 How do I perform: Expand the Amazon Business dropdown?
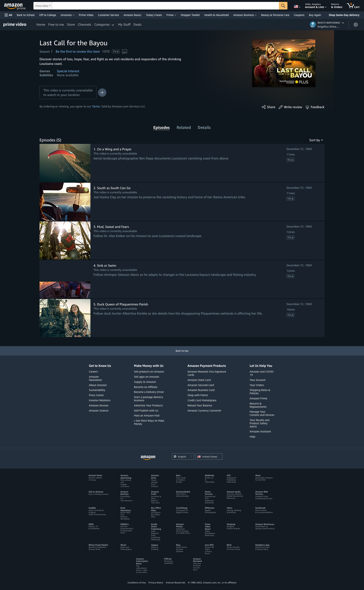[x=245, y=15]
